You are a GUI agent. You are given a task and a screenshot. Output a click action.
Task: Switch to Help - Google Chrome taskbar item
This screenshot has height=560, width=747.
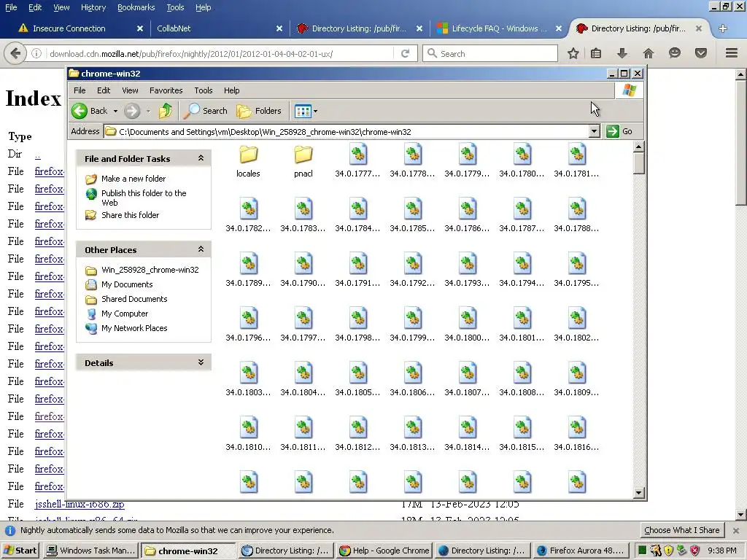click(x=384, y=551)
